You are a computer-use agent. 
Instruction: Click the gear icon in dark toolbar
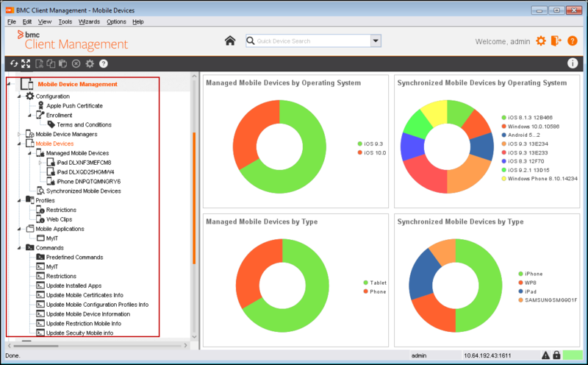tap(90, 63)
